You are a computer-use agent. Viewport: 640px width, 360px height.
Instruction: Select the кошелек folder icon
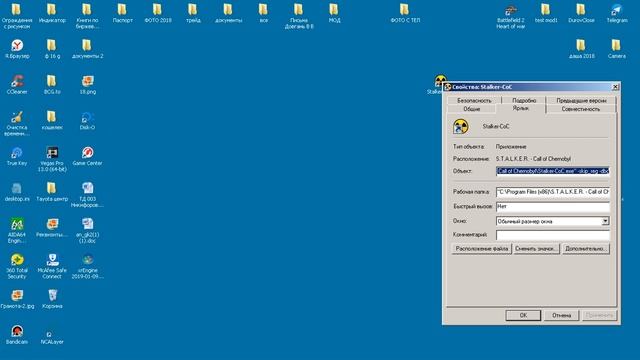point(52,121)
